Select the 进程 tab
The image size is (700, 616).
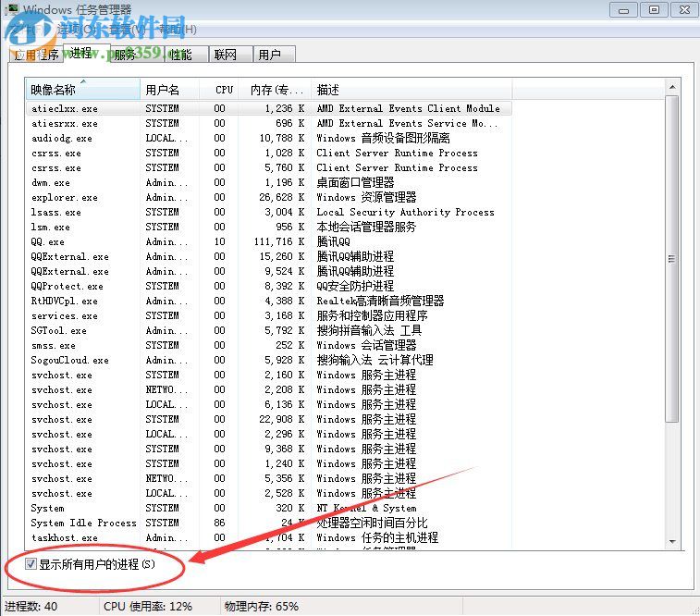(87, 53)
